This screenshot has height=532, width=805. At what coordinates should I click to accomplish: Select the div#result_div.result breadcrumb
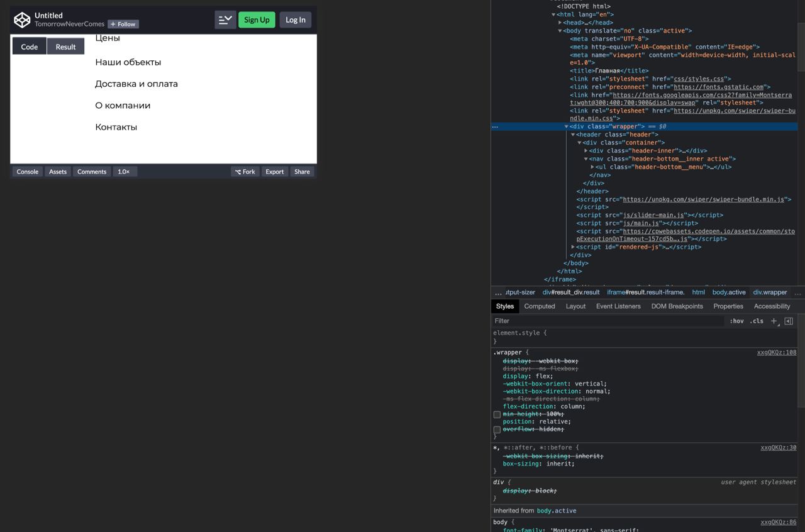(x=571, y=292)
